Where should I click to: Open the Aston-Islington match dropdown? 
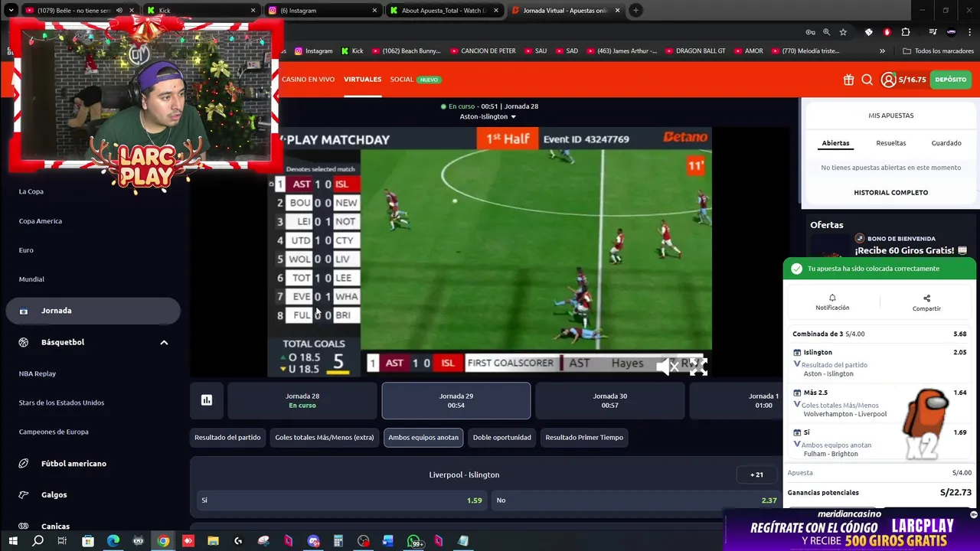(488, 117)
